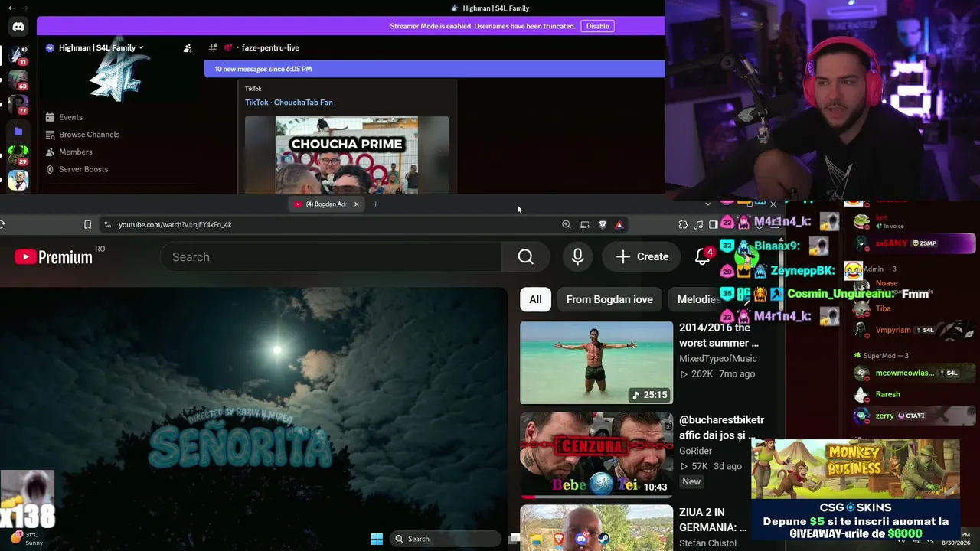Viewport: 980px width, 551px height.
Task: Click the faze-pentru-live channel name
Action: pyautogui.click(x=269, y=47)
